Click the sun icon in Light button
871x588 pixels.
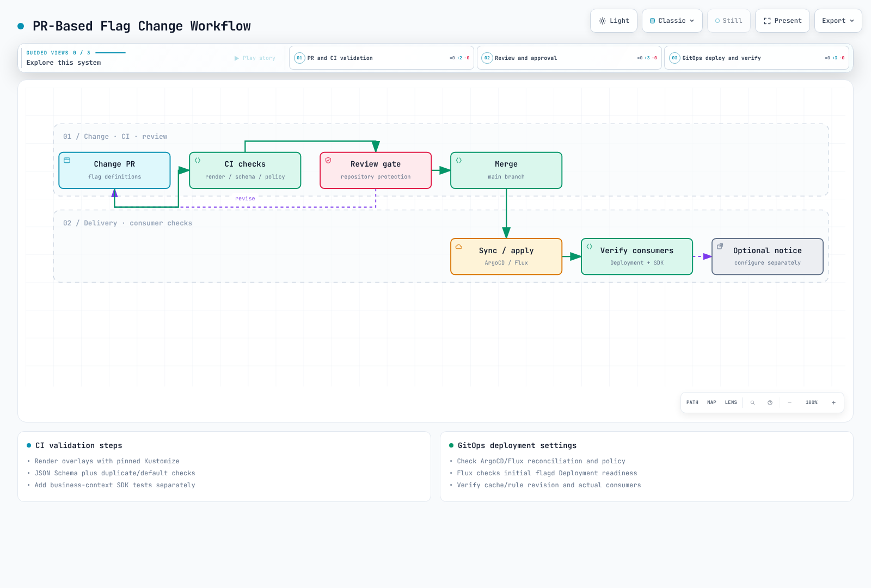tap(602, 21)
